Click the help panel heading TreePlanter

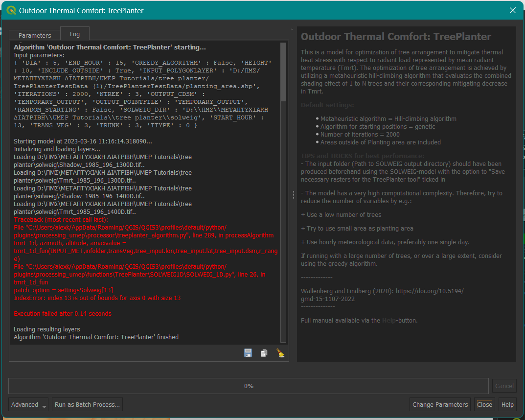click(396, 37)
